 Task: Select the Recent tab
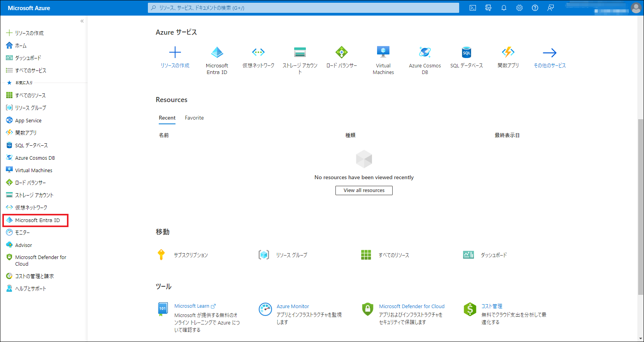(167, 118)
